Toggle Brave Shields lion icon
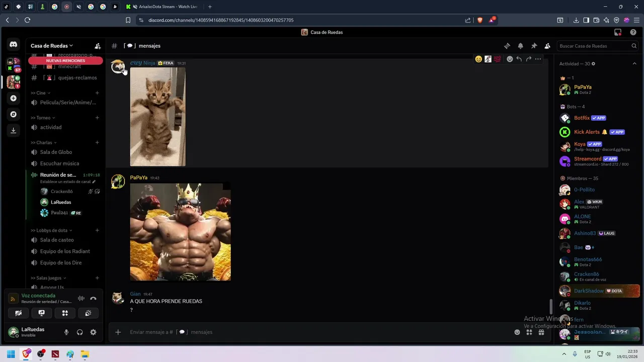The image size is (644, 362). tap(479, 20)
